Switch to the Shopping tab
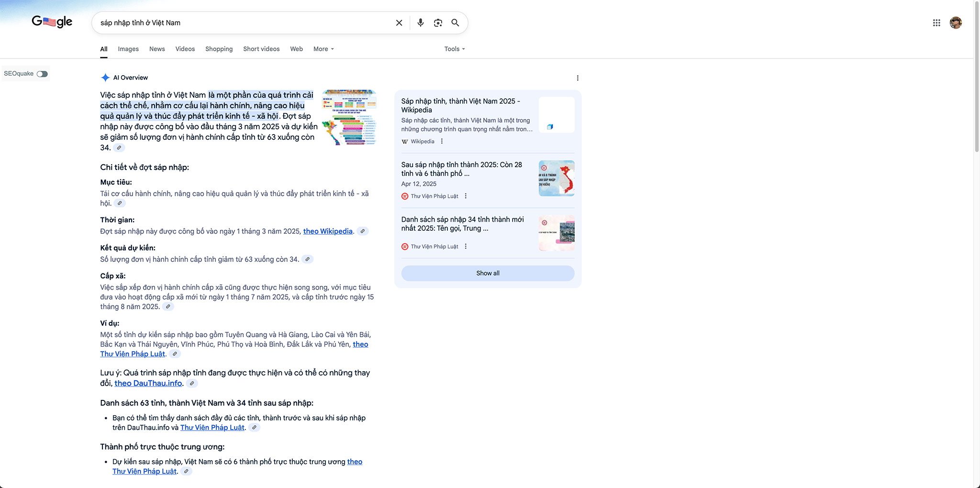This screenshot has width=980, height=488. (219, 49)
